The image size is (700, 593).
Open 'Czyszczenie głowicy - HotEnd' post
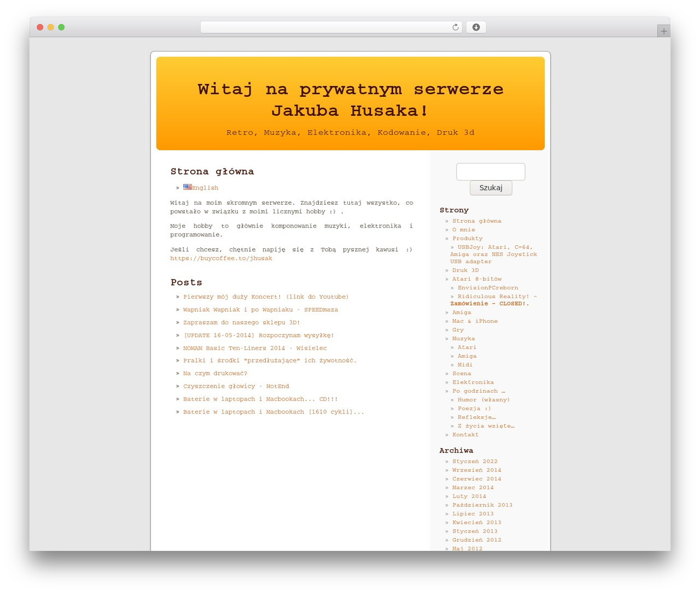point(236,386)
